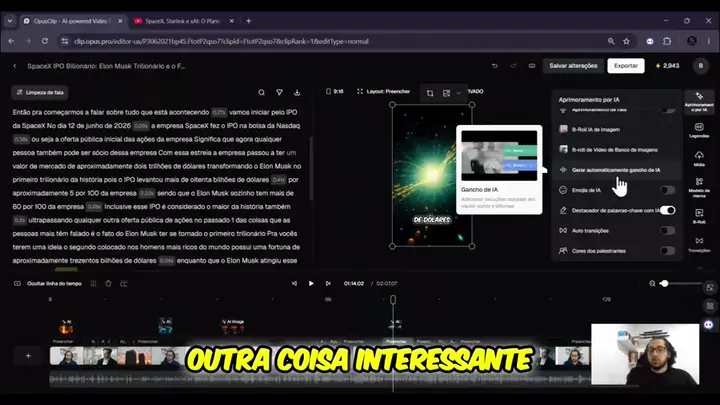Switch to the SpaceX, Starlink e xAI tab
Image resolution: width=720 pixels, height=405 pixels.
coord(182,21)
